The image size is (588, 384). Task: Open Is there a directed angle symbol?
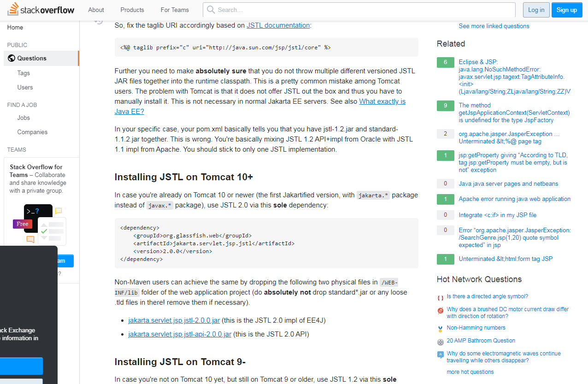[488, 296]
